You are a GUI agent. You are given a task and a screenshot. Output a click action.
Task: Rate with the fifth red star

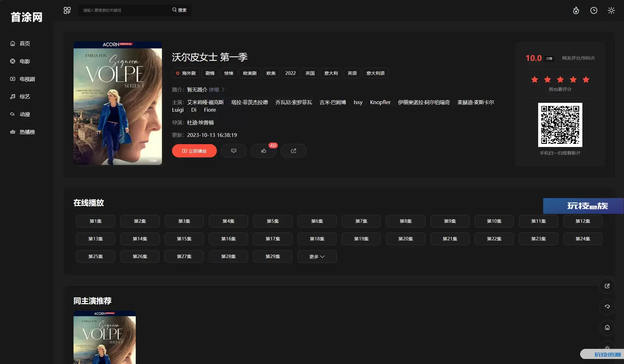pyautogui.click(x=586, y=79)
